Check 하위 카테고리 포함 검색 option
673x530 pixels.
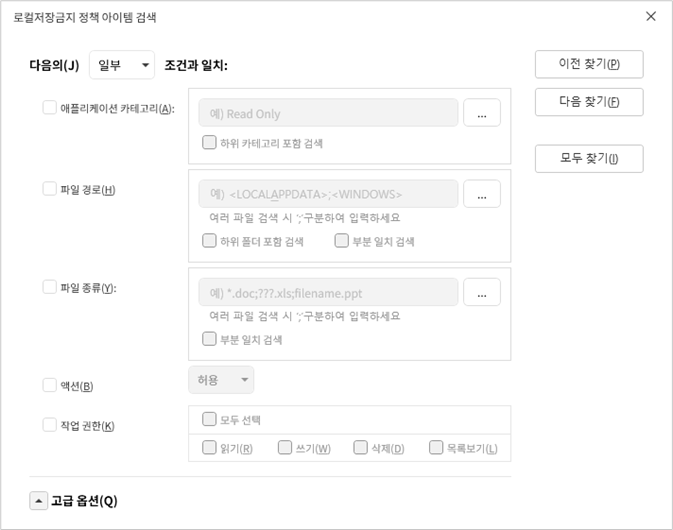point(209,142)
